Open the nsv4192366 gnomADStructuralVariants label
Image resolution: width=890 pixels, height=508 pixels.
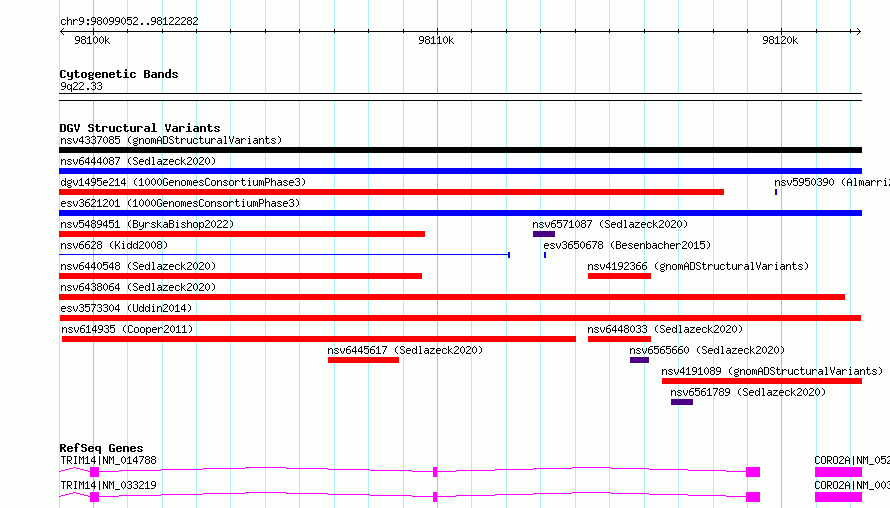(x=698, y=266)
